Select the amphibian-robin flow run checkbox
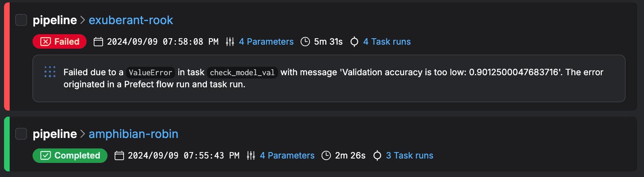This screenshot has width=644, height=177. pos(21,134)
